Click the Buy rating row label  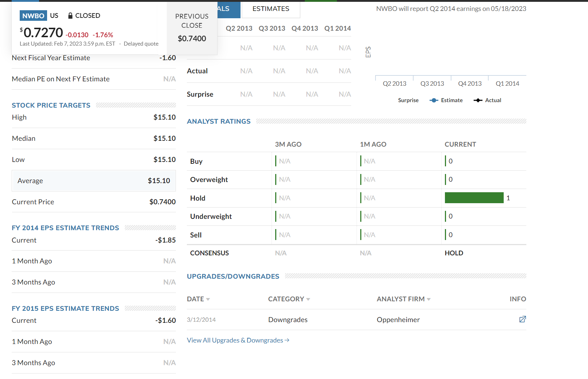(x=196, y=161)
